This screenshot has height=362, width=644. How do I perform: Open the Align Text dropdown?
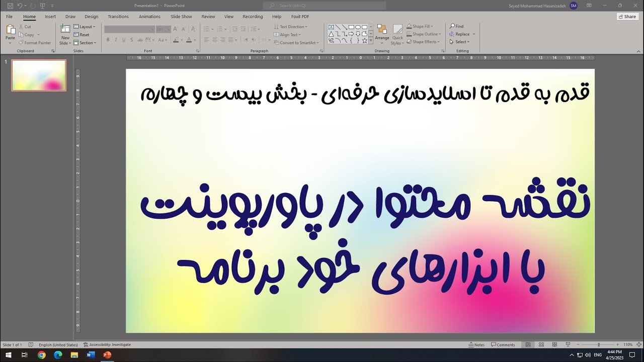[x=287, y=35]
